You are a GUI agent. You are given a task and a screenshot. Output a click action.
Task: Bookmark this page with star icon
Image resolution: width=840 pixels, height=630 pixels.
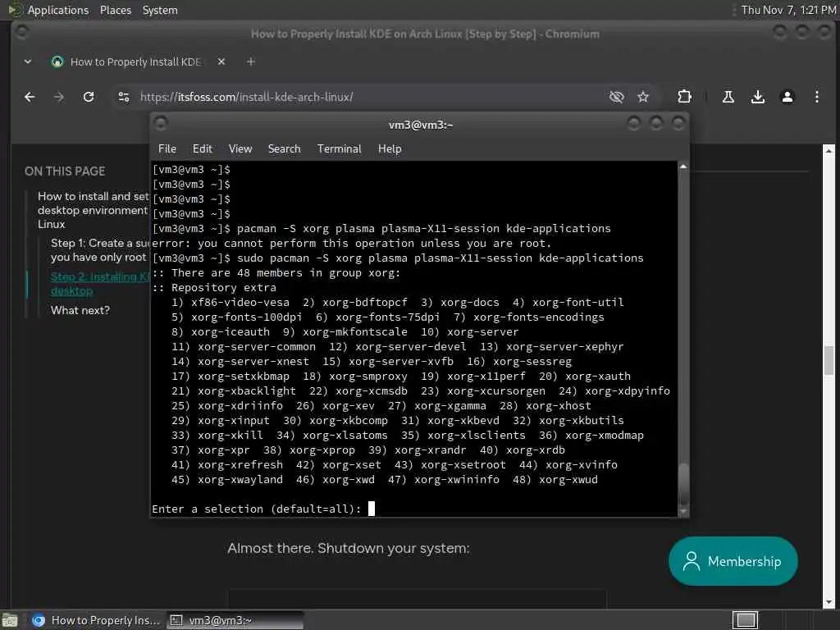coord(643,97)
